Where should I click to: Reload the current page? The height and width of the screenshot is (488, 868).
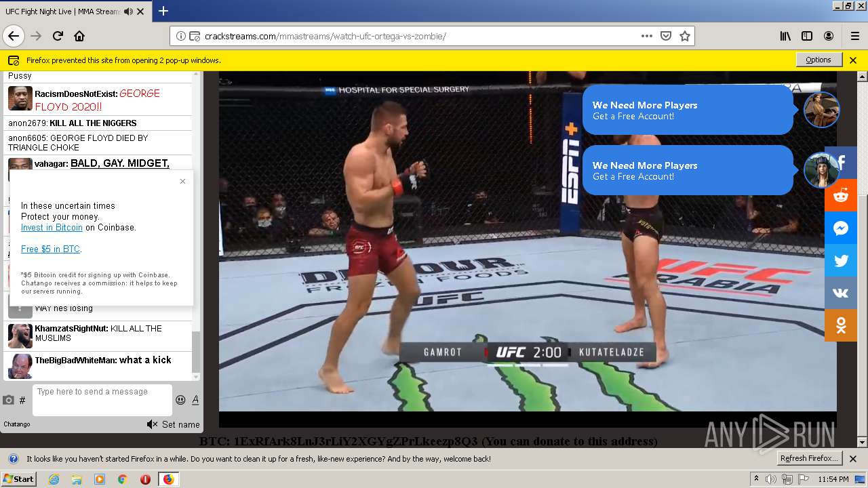coord(58,36)
